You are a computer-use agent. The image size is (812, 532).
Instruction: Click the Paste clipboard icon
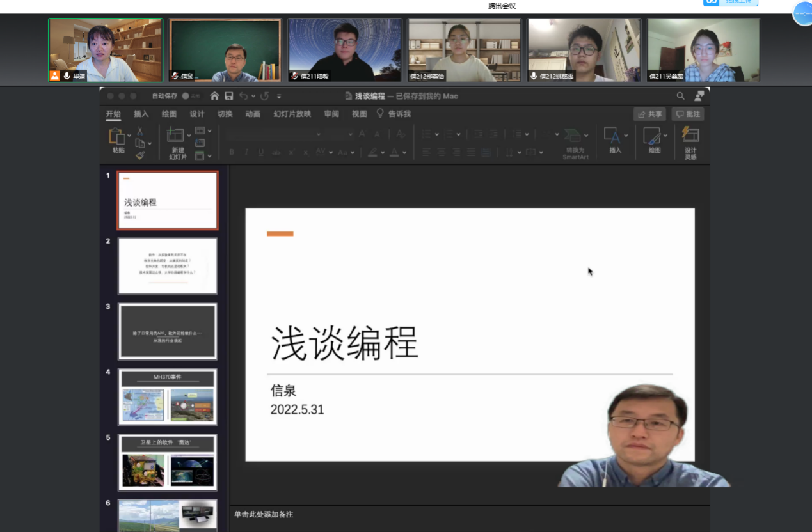pyautogui.click(x=116, y=136)
